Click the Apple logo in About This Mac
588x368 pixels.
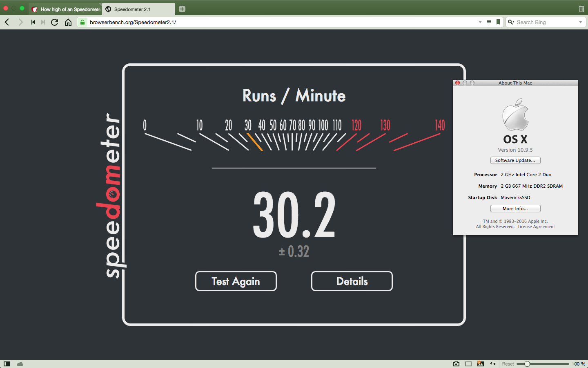tap(515, 114)
